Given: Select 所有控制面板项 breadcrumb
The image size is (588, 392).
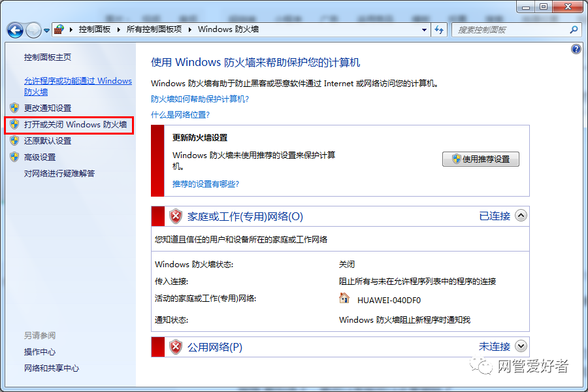Looking at the screenshot, I should pos(154,29).
